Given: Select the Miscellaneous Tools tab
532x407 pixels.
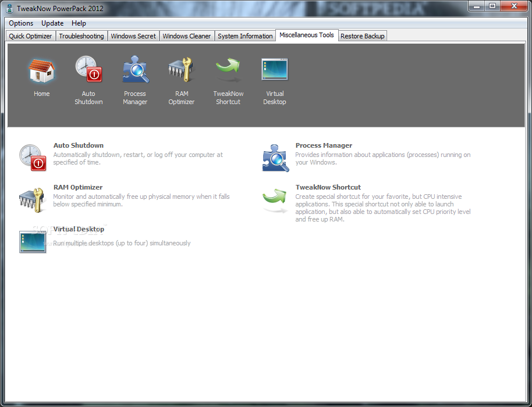Looking at the screenshot, I should (x=307, y=35).
